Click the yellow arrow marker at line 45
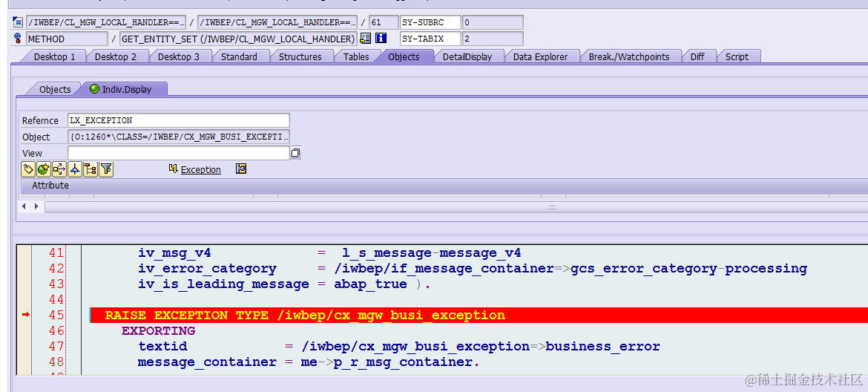 pos(25,315)
